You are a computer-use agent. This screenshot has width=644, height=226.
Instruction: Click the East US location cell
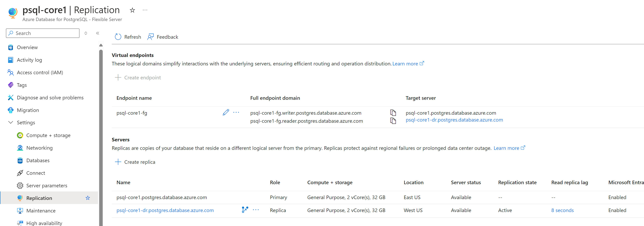[x=412, y=198]
